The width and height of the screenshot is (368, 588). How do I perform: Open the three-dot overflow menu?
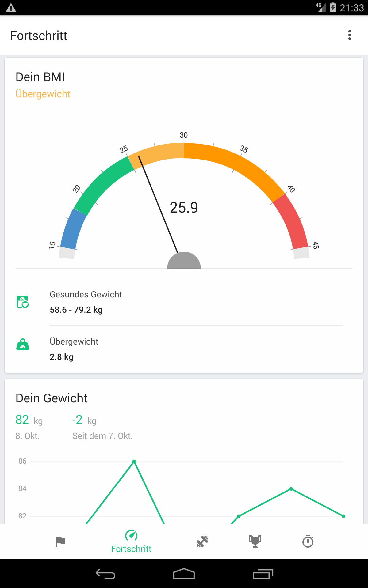pos(349,35)
